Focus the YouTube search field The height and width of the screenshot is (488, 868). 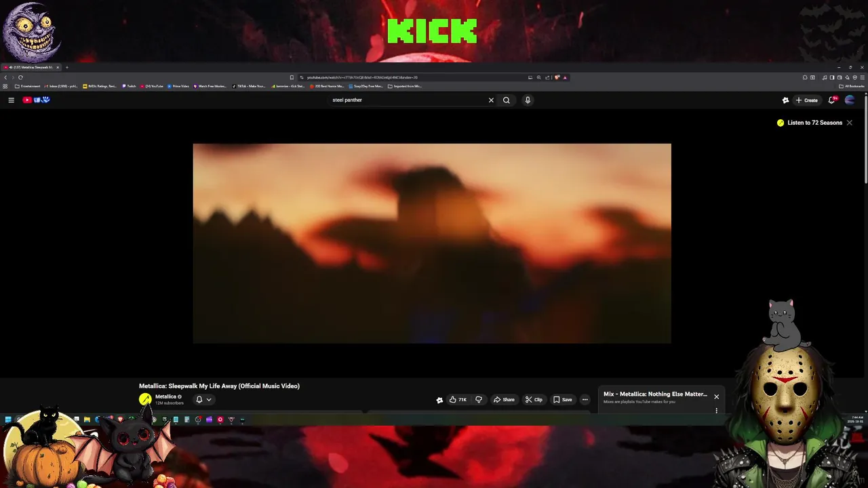(407, 100)
